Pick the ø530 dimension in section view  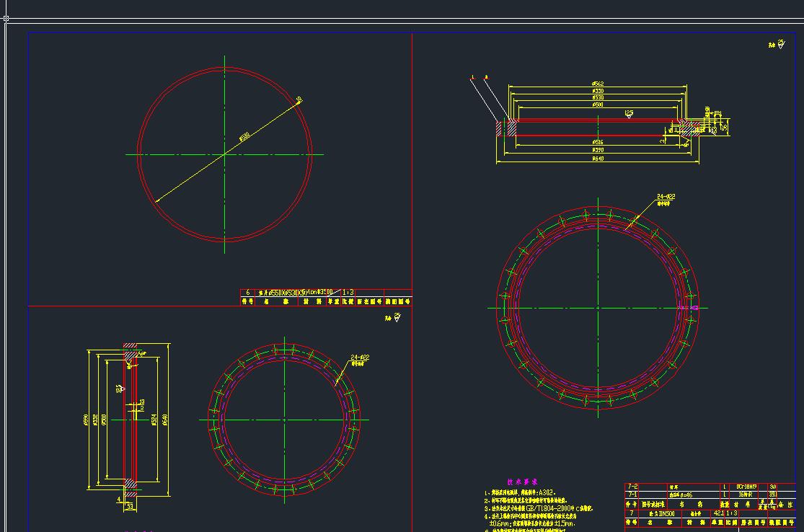coord(597,97)
